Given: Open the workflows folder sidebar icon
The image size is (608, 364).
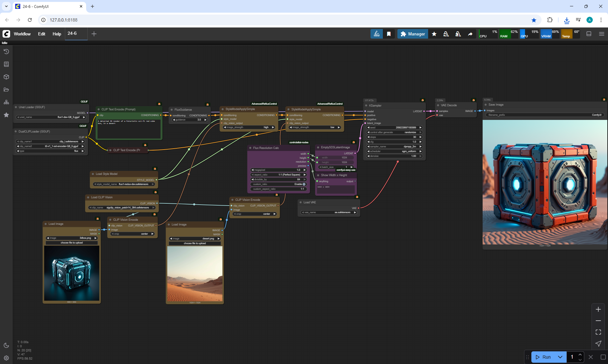Looking at the screenshot, I should coord(6,89).
